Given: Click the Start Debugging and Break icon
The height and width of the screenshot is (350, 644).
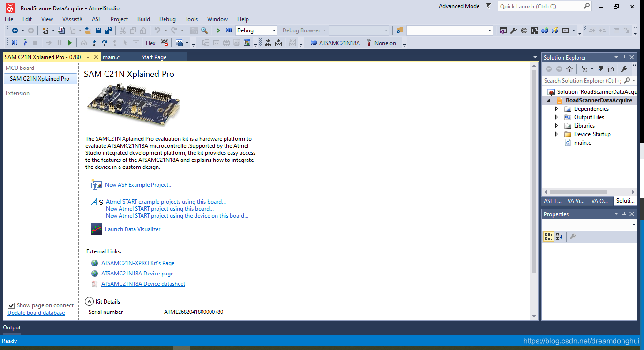Looking at the screenshot, I should [229, 30].
